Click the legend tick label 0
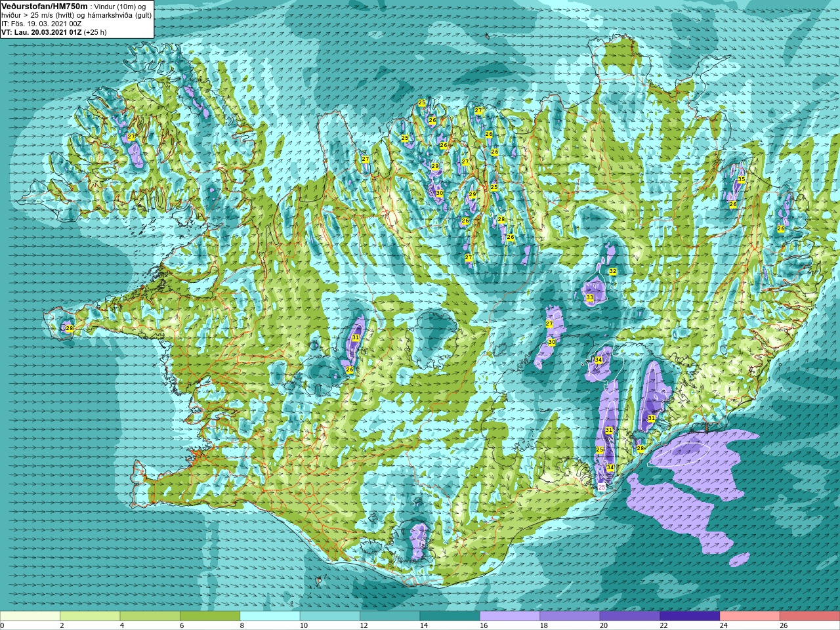 [x=3, y=625]
